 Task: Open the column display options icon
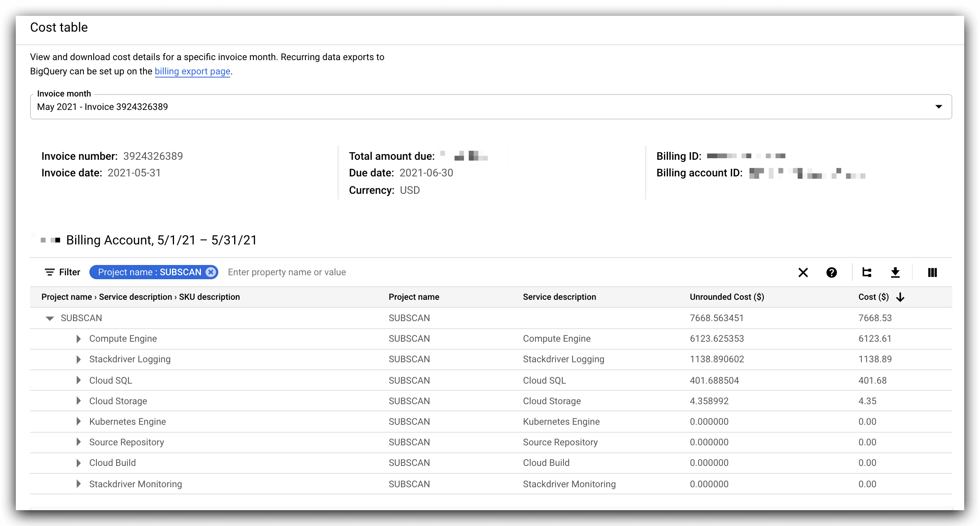click(932, 272)
